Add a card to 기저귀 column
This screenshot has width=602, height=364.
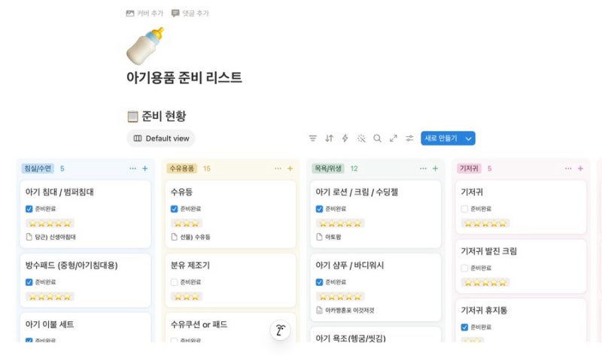[x=580, y=168]
